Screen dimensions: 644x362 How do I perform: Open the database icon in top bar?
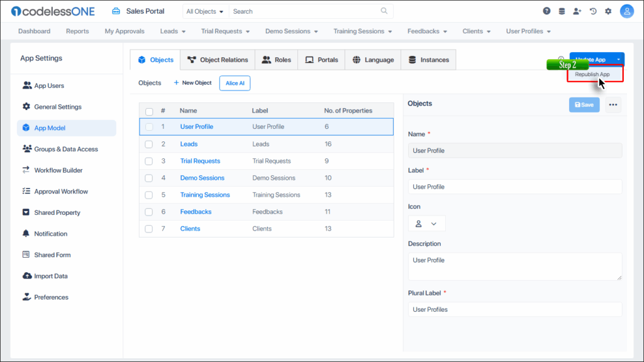(x=562, y=11)
